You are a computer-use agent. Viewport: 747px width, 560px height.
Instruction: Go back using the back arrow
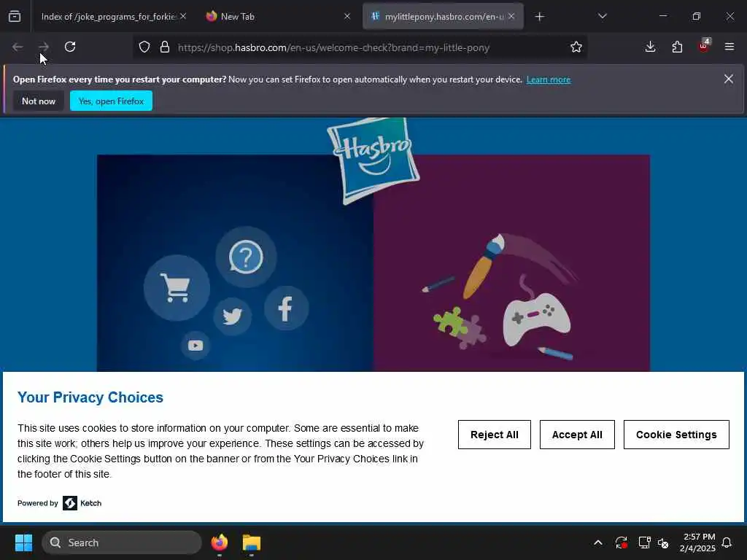18,47
